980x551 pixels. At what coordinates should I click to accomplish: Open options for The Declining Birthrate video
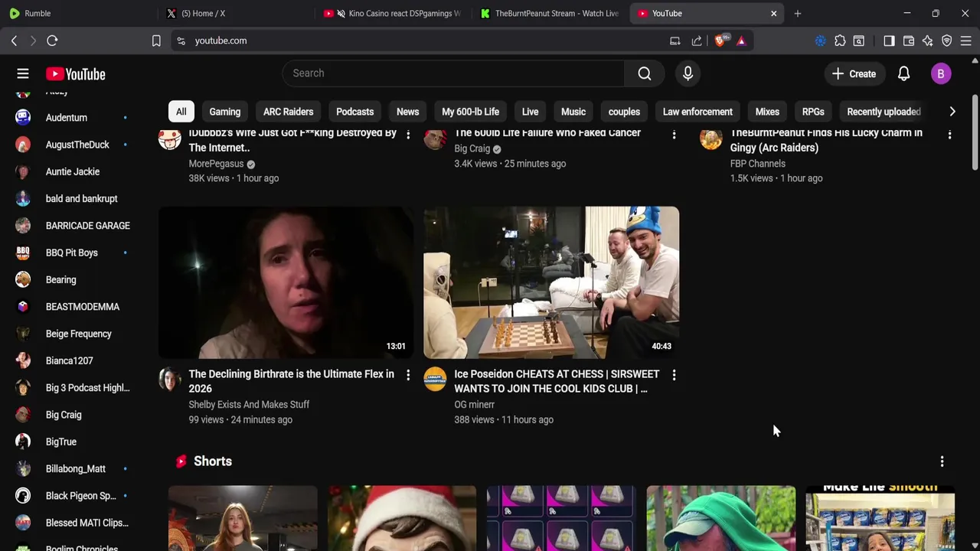point(408,375)
